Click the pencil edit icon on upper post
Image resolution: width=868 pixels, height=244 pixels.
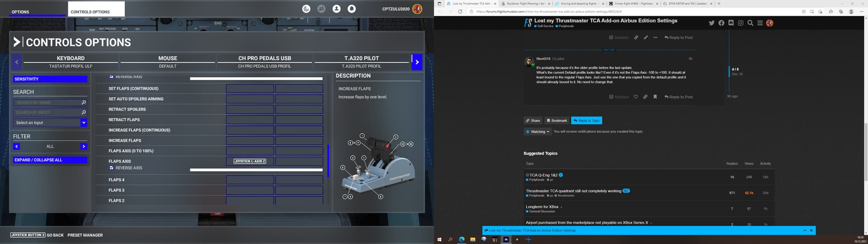(x=646, y=38)
